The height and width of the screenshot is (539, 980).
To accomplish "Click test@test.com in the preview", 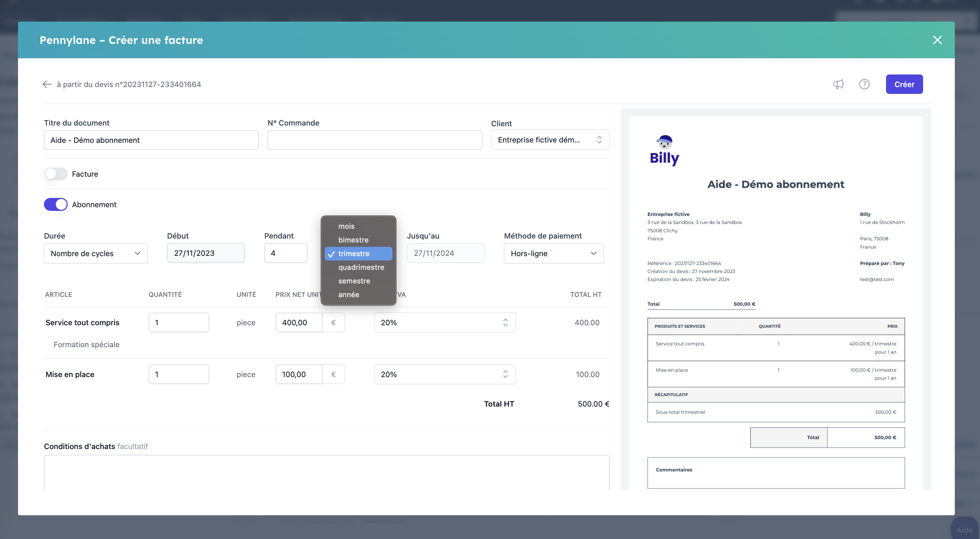I will 877,279.
